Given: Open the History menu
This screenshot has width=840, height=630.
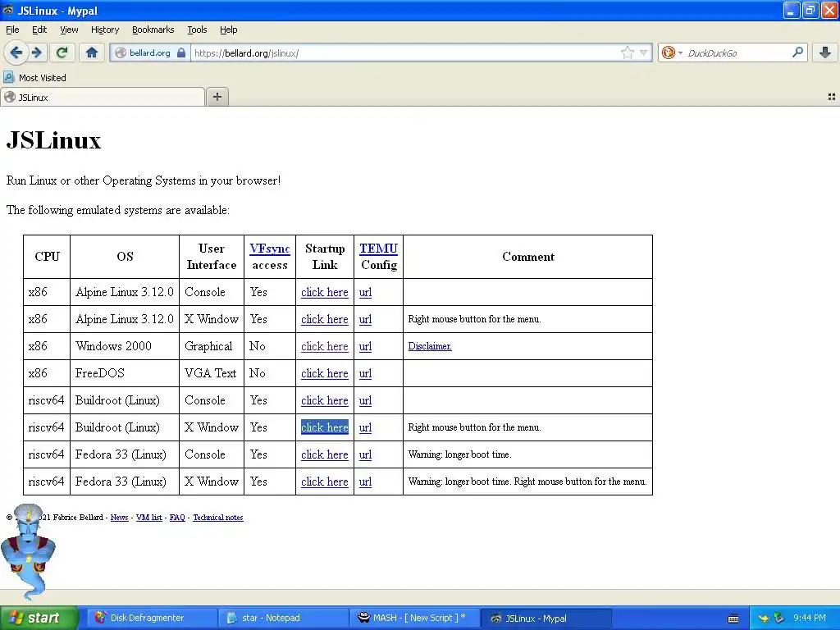Looking at the screenshot, I should (104, 30).
